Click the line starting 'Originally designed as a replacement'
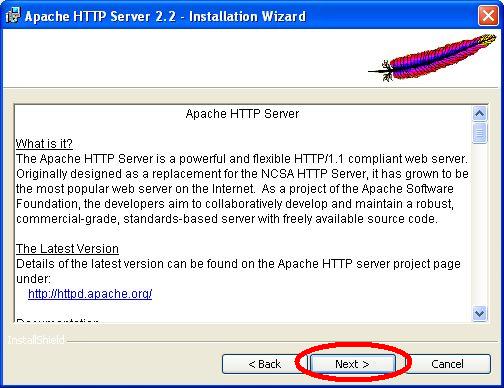 (242, 174)
